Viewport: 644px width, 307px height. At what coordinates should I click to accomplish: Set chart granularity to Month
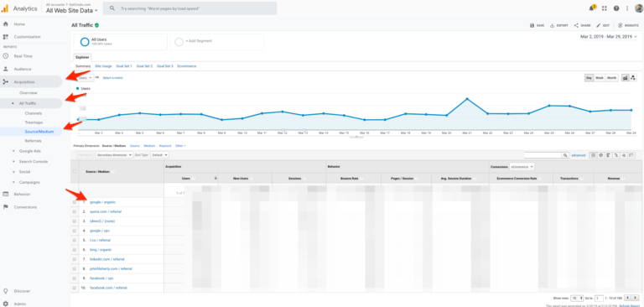(x=611, y=78)
